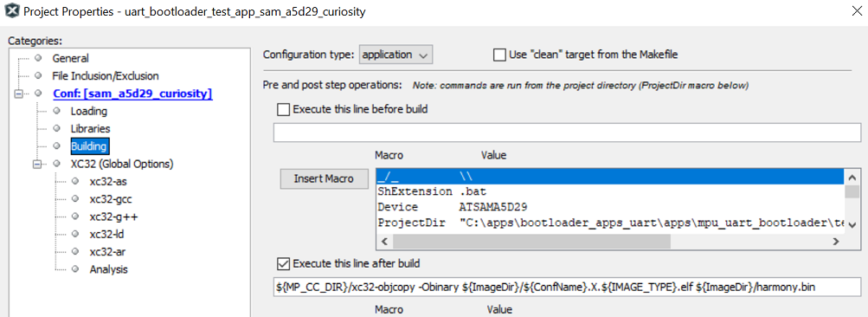Image resolution: width=868 pixels, height=317 pixels.
Task: Collapse the XC32 (Global Options) tree node
Action: pos(37,164)
